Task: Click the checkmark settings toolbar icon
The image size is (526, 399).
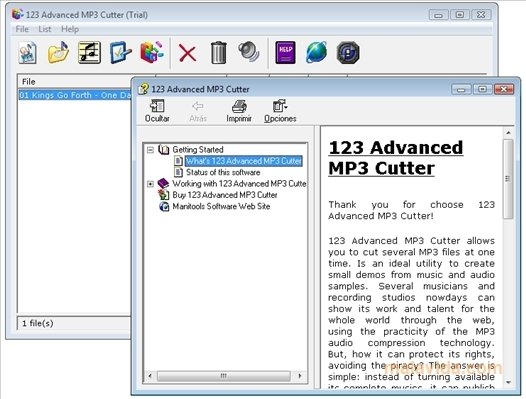Action: (120, 53)
